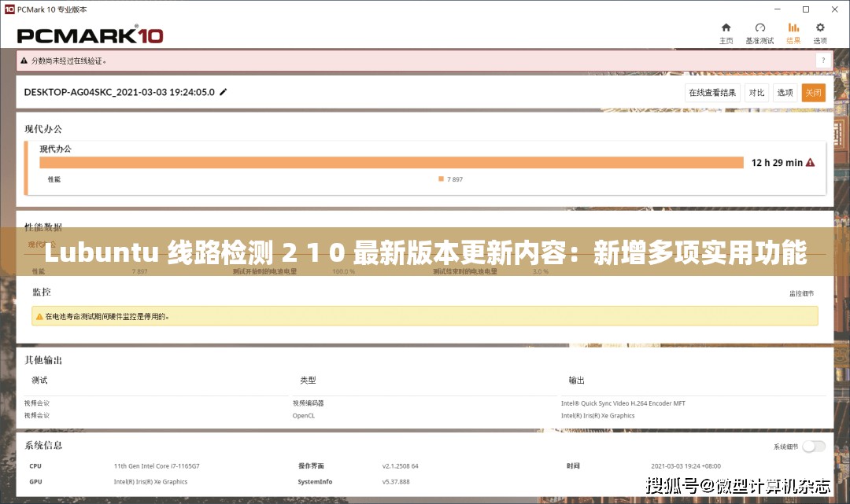850x504 pixels.
Task: Click the 视频编码器 type cell
Action: pyautogui.click(x=308, y=403)
